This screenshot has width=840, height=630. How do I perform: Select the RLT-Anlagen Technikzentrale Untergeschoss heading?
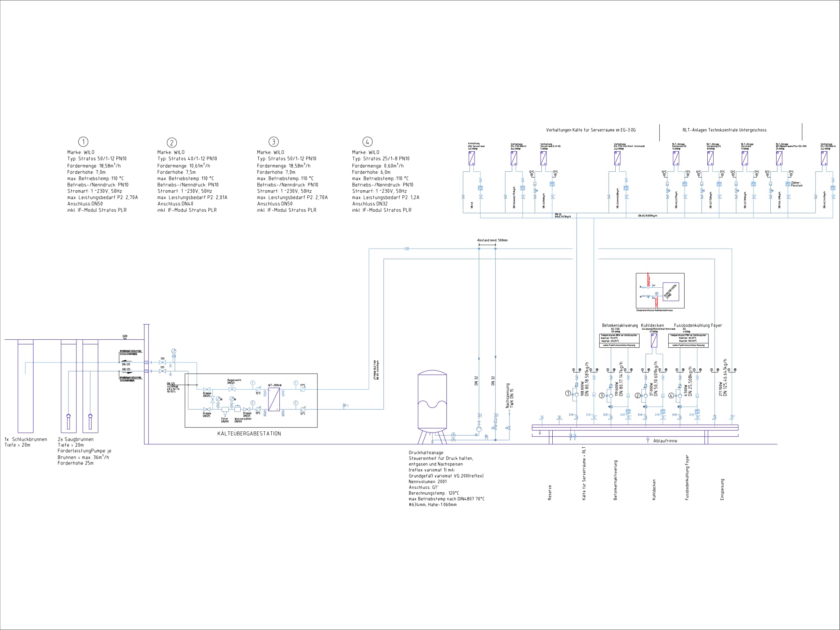click(x=724, y=130)
